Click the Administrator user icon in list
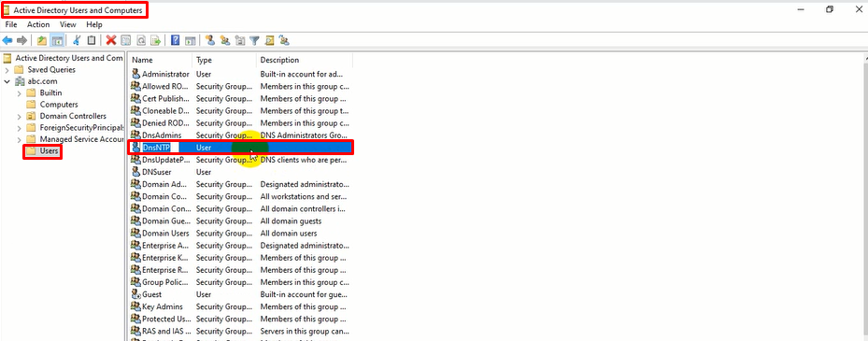Image resolution: width=868 pixels, height=341 pixels. click(x=135, y=74)
